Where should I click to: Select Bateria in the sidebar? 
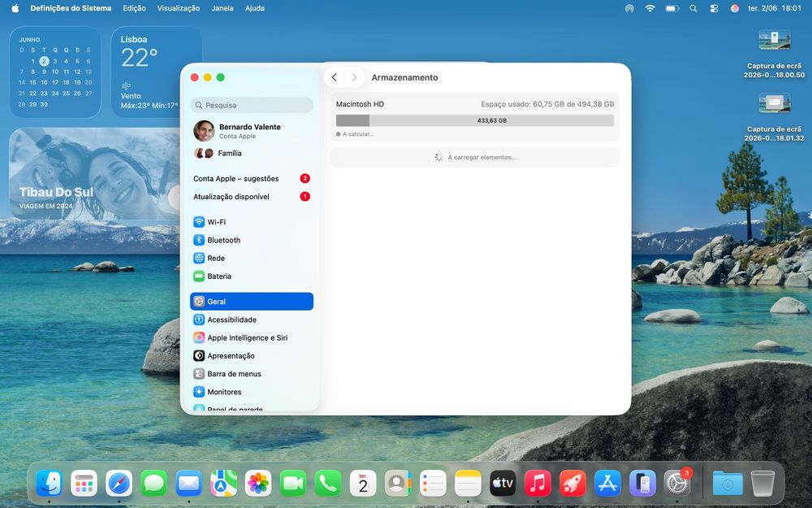pos(252,276)
